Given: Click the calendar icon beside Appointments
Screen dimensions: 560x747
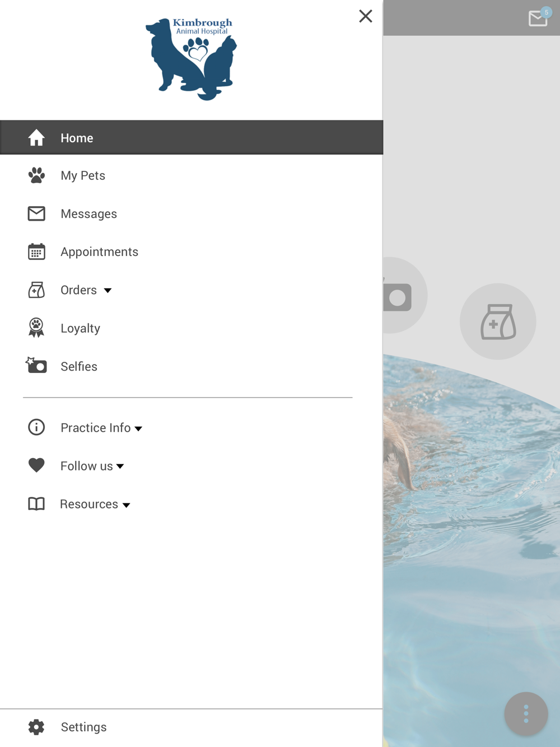Looking at the screenshot, I should click(x=36, y=251).
